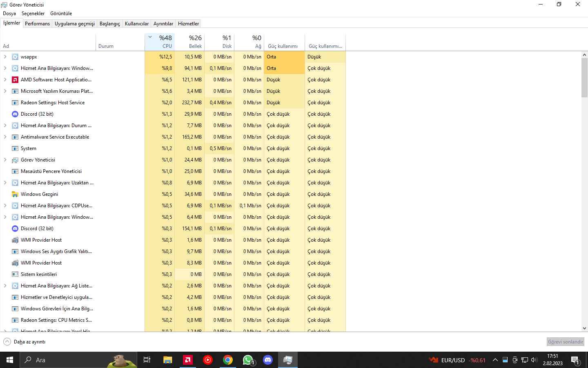
Task: Open the Görüntüle menu
Action: pyautogui.click(x=61, y=13)
